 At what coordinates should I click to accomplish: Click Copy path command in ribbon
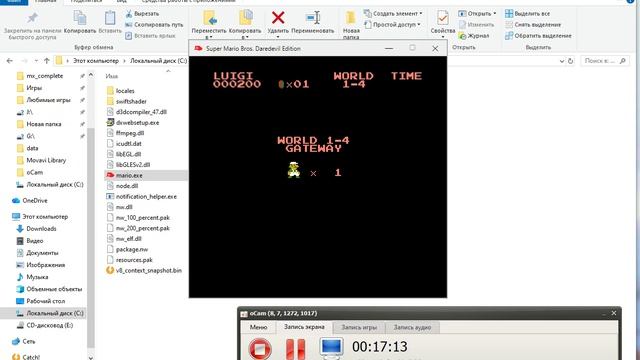pos(154,24)
